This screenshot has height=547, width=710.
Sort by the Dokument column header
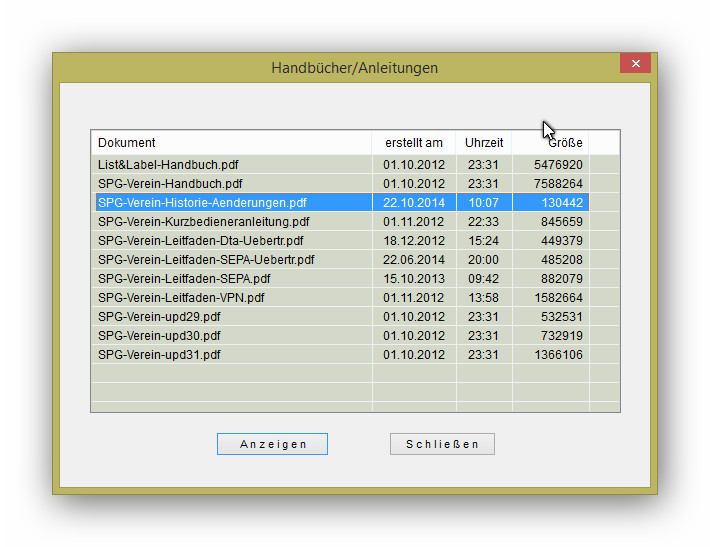pyautogui.click(x=231, y=143)
